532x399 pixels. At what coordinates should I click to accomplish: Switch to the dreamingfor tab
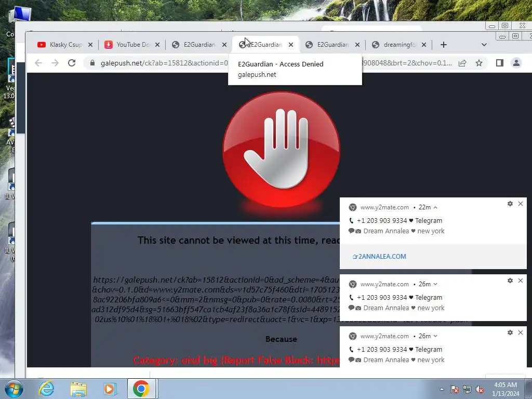(394, 45)
